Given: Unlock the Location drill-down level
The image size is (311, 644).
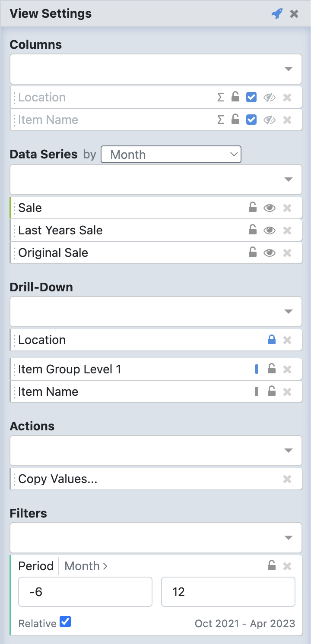Looking at the screenshot, I should (272, 340).
